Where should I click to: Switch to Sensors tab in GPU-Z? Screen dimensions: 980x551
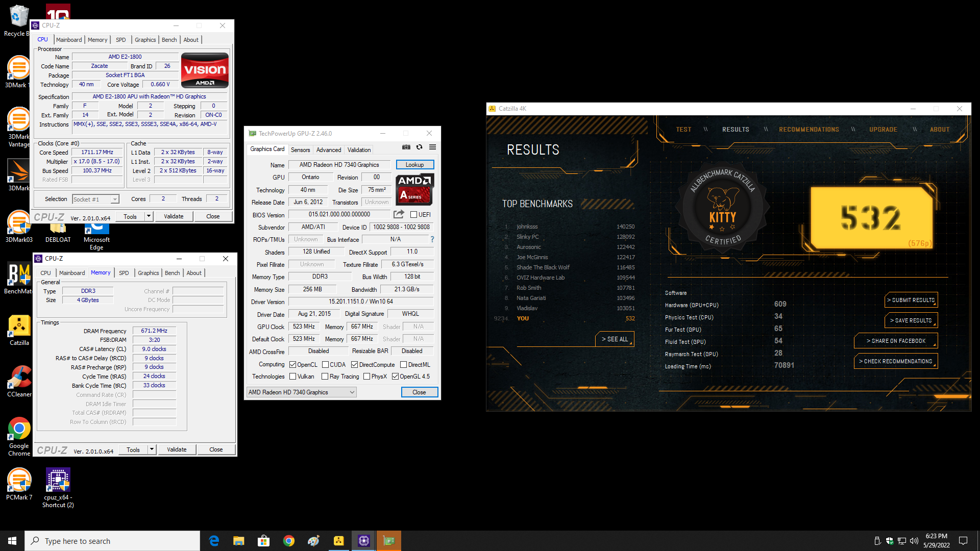(x=300, y=150)
